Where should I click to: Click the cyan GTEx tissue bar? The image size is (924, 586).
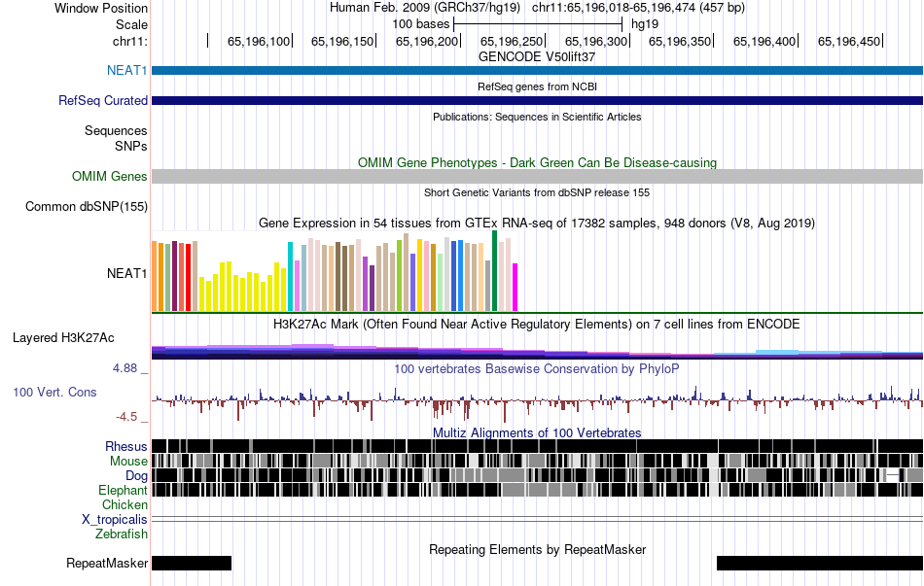point(290,276)
